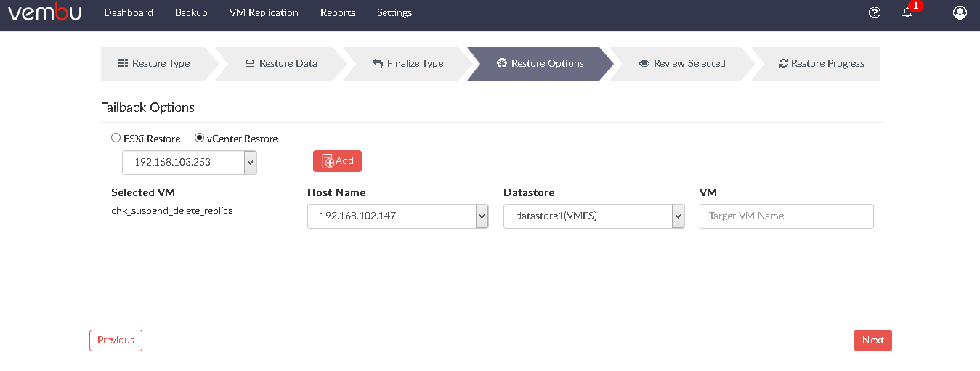This screenshot has height=371, width=980.
Task: Click the Next button
Action: [x=873, y=341]
